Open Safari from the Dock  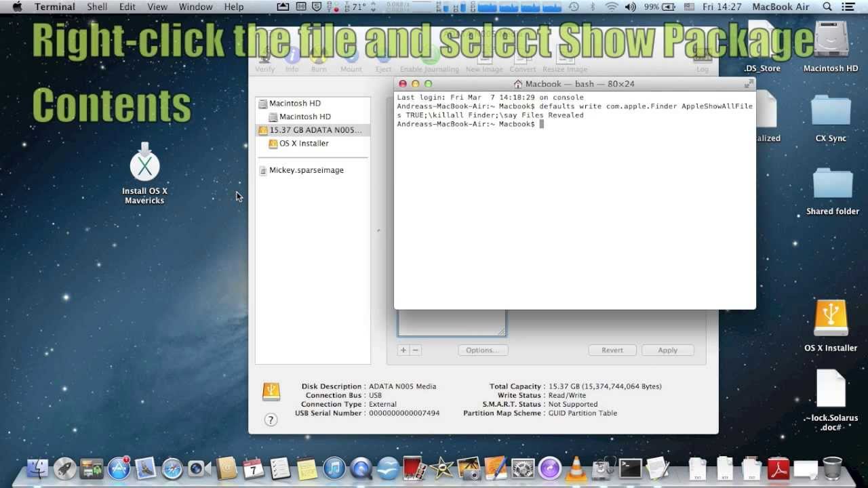pyautogui.click(x=172, y=468)
